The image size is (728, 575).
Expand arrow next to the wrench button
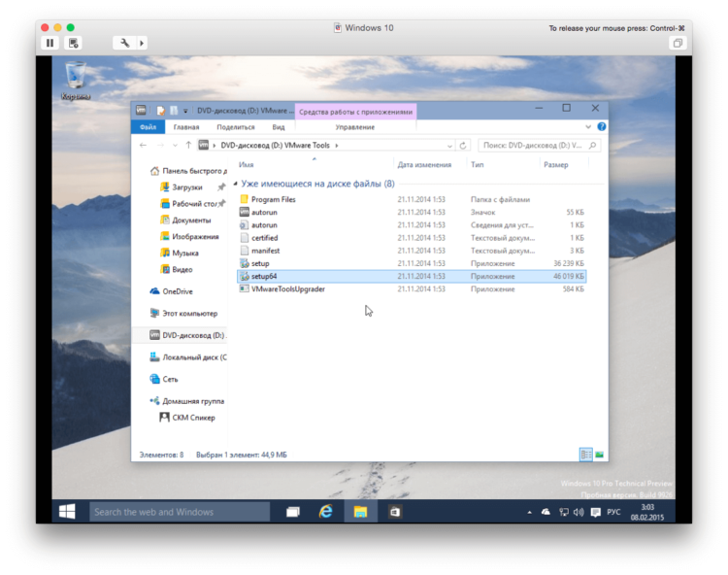coord(142,43)
